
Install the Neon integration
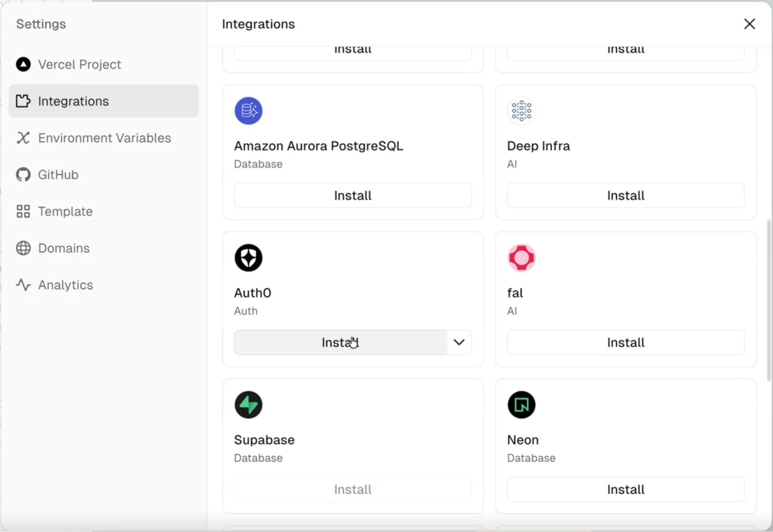(x=626, y=490)
